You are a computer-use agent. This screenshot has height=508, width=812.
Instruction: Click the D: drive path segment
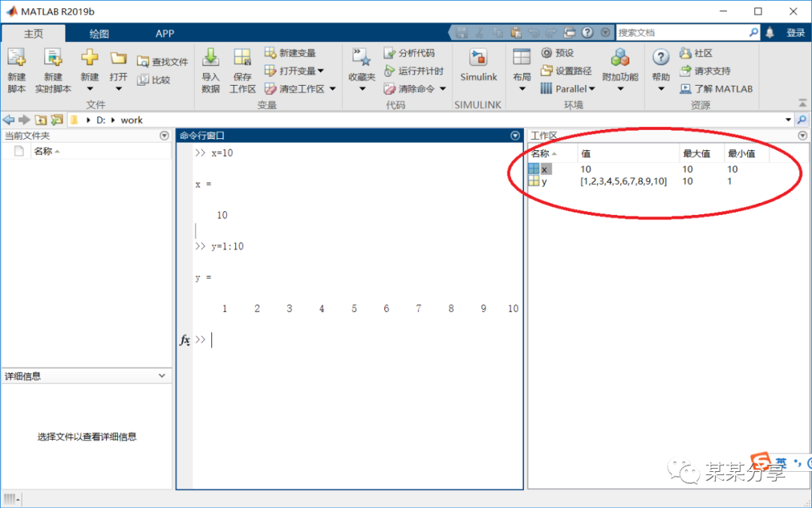101,120
